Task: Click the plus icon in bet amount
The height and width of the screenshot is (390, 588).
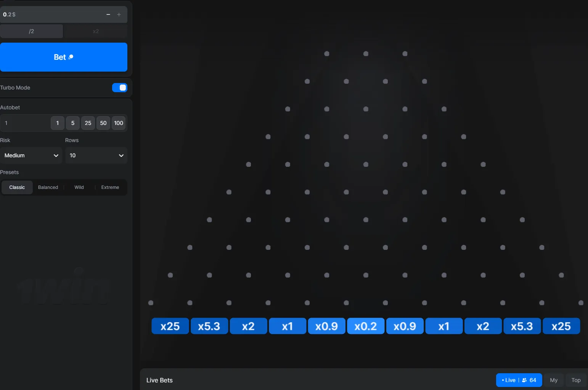Action: point(119,14)
